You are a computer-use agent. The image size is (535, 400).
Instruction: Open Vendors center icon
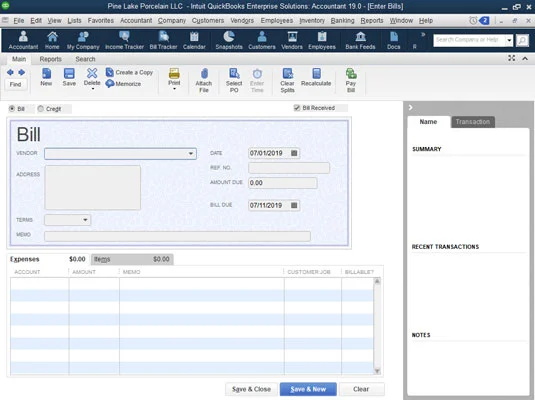tap(292, 40)
